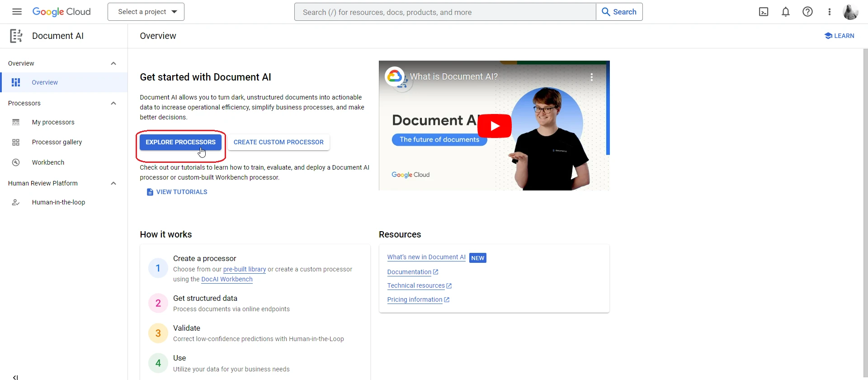Click the page vertical scrollbar
The image size is (868, 380).
(865, 214)
